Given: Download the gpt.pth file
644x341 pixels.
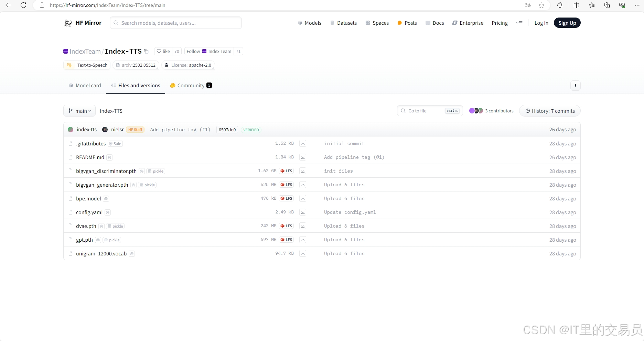Looking at the screenshot, I should (303, 240).
